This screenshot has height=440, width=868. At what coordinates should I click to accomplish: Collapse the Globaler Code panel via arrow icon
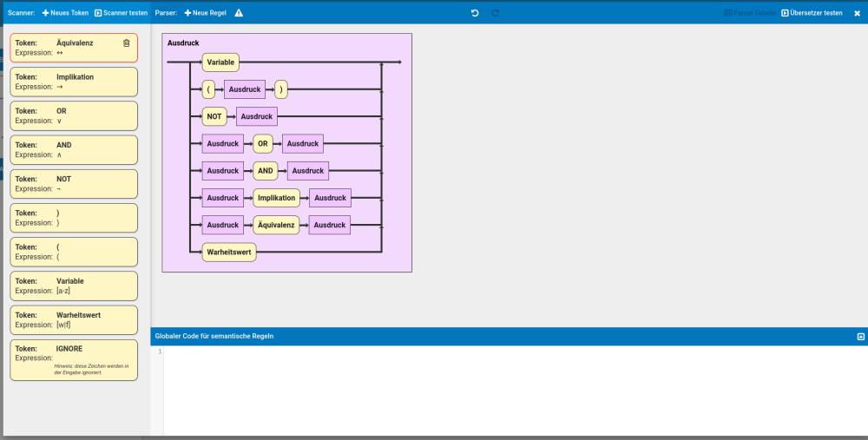click(861, 337)
